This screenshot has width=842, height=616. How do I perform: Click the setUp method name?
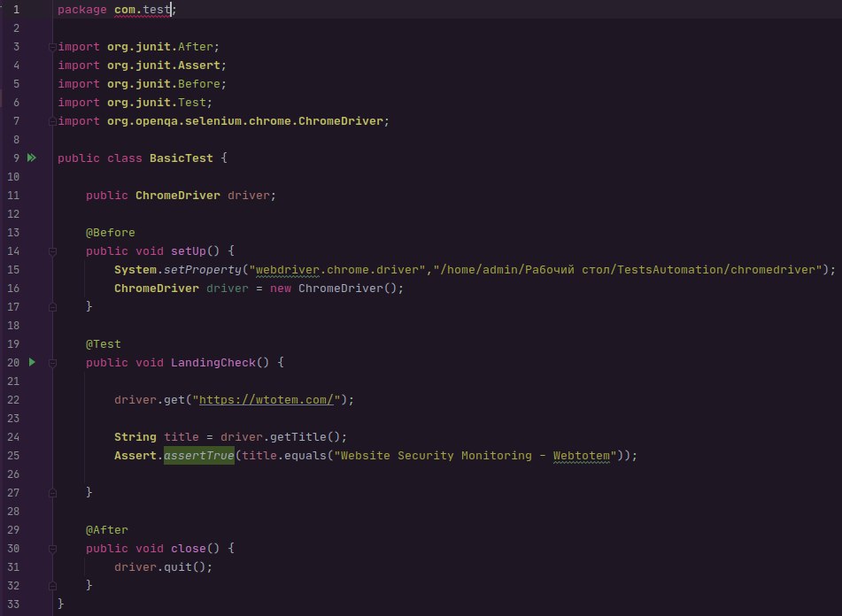click(188, 251)
